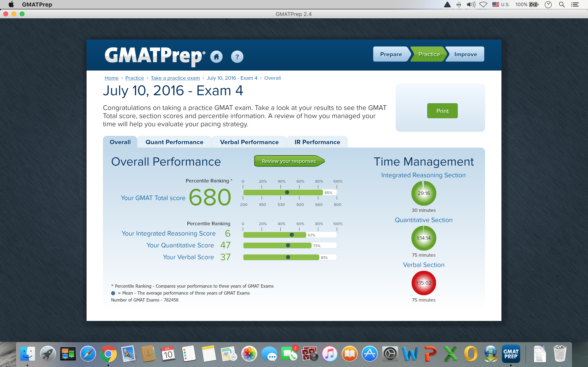Image resolution: width=588 pixels, height=367 pixels.
Task: Open the GMAT Prep dock icon
Action: tap(511, 354)
